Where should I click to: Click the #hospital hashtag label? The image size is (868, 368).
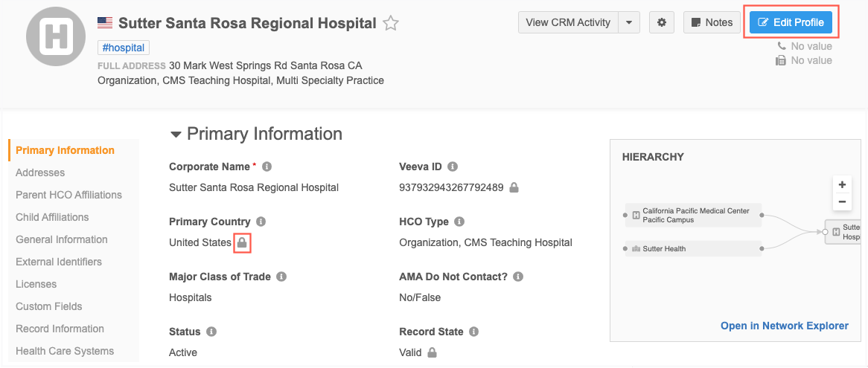point(124,48)
